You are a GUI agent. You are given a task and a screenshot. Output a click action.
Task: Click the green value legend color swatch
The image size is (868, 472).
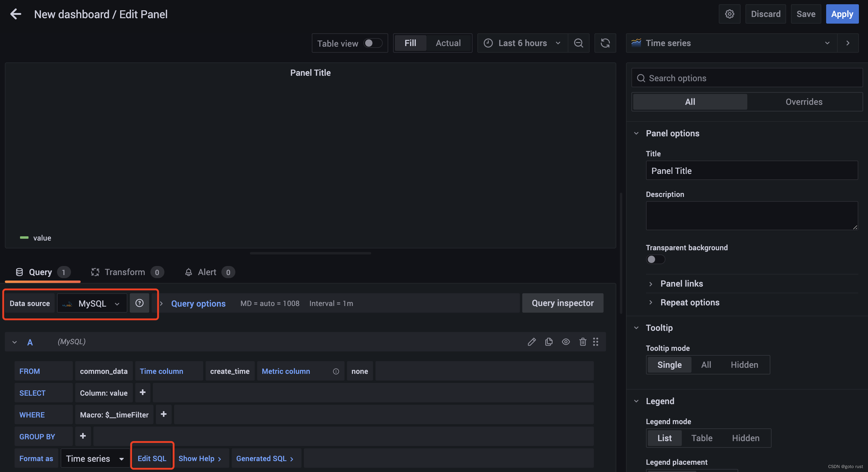[24, 238]
